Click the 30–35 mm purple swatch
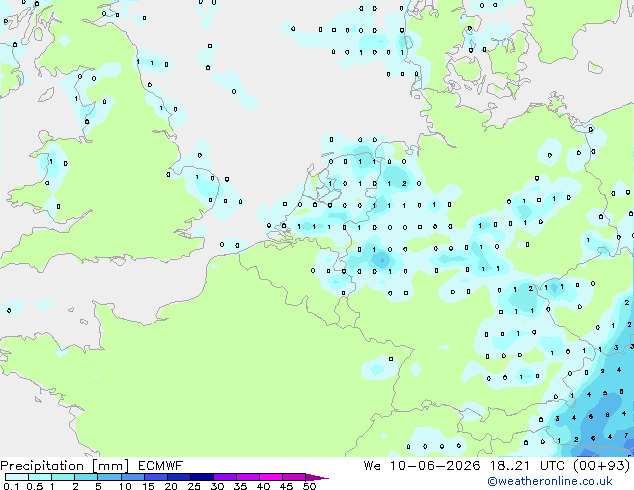The image size is (634, 490). (x=224, y=477)
